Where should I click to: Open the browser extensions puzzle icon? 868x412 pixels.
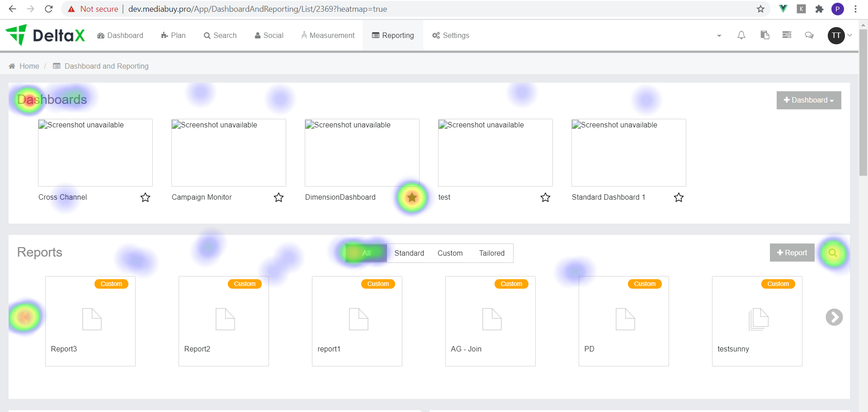pos(819,9)
